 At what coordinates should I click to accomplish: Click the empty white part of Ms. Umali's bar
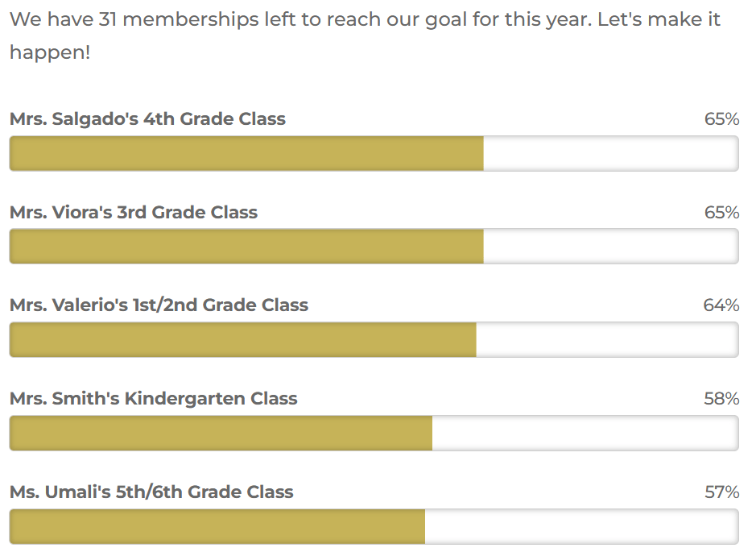pos(581,526)
